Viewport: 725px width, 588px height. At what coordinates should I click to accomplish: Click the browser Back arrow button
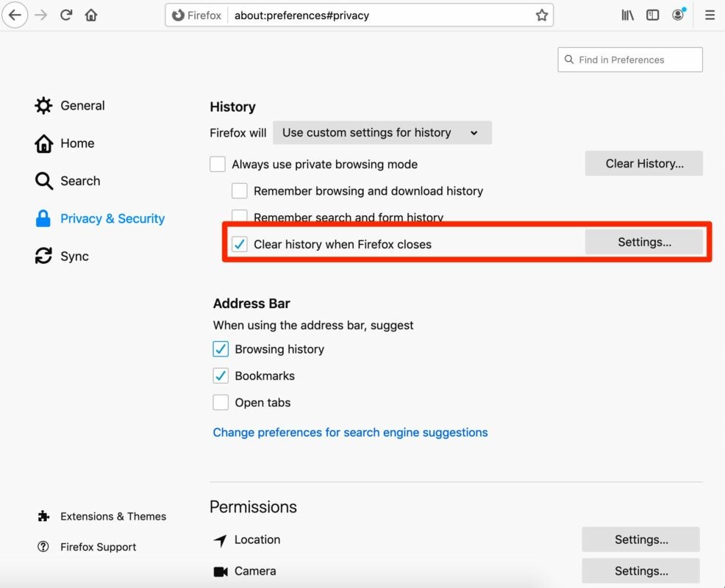(x=15, y=15)
